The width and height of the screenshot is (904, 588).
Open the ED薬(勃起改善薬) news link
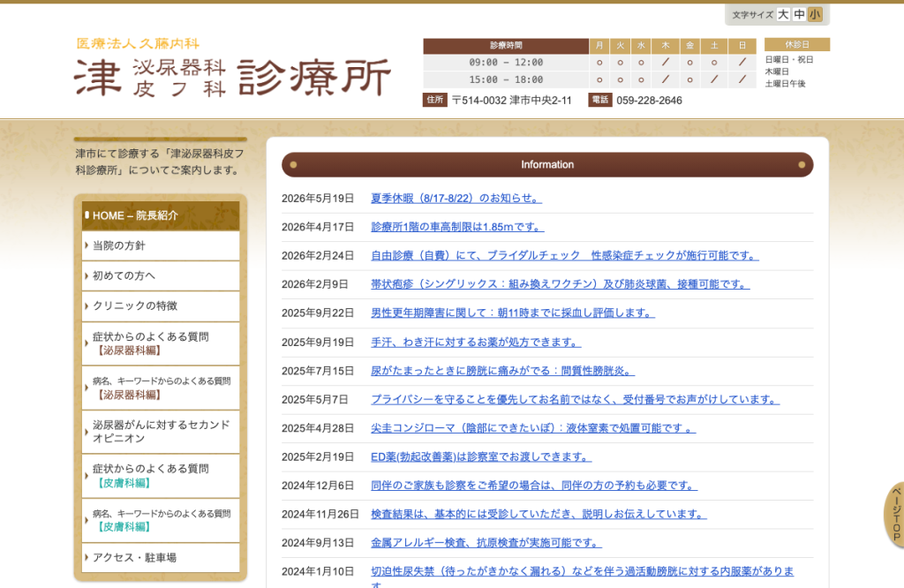pos(481,456)
